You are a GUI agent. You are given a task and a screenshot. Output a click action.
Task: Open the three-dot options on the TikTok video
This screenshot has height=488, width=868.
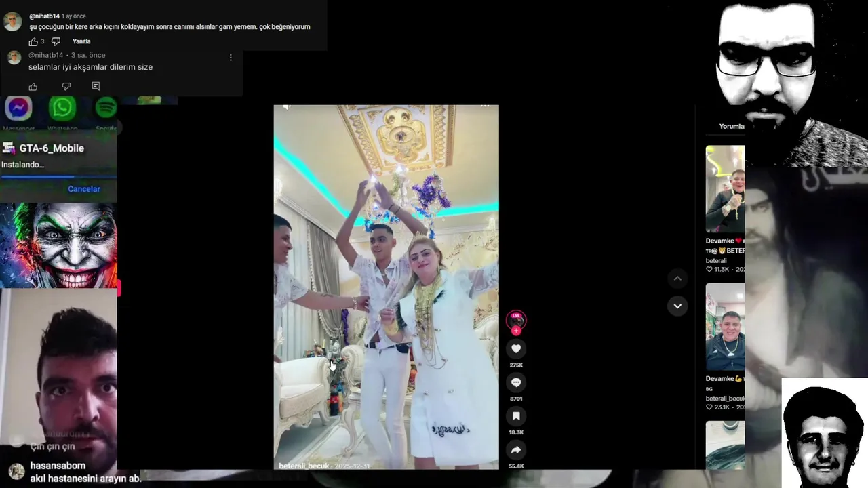point(485,106)
